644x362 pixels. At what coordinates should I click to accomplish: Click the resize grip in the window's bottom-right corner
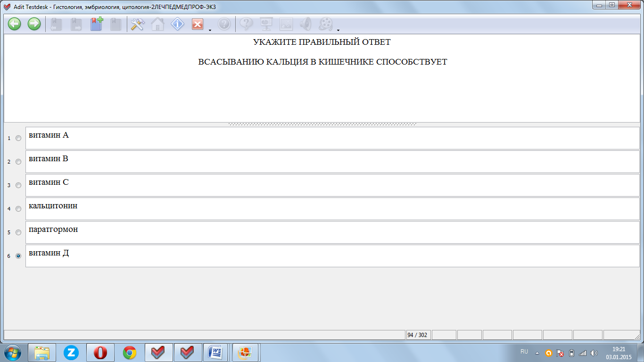pyautogui.click(x=637, y=336)
